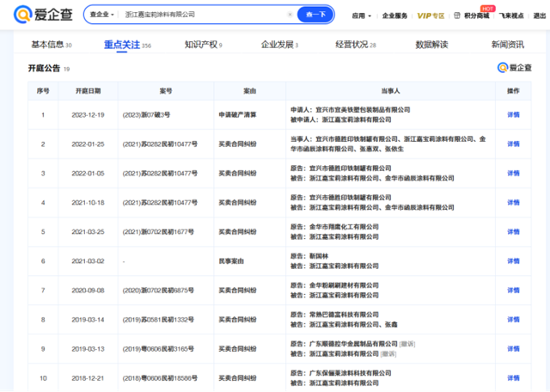550x392 pixels.
Task: Click plaintiff 常熟巴德富科技有限公司
Action: (344, 315)
